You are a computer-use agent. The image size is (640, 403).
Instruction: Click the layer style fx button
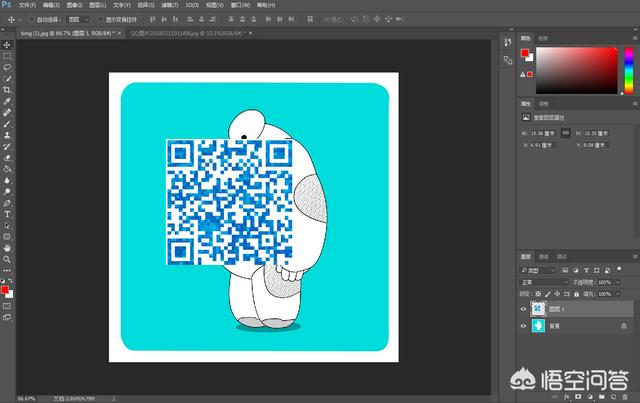(566, 396)
